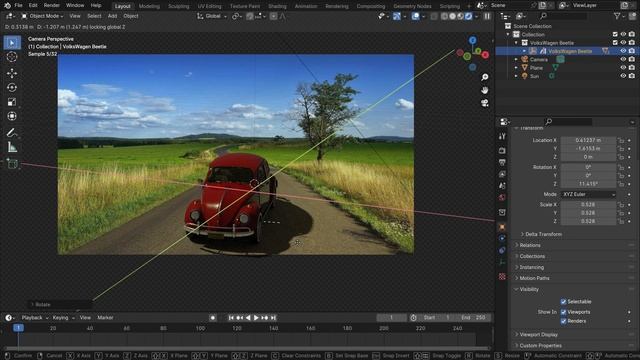Open the Scene properties tab
This screenshot has width=640, height=360.
[x=502, y=186]
